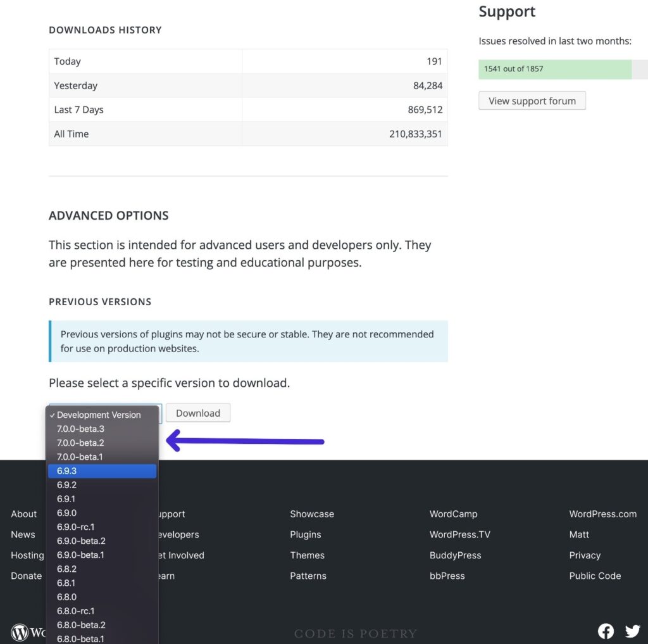Open the BuddyPress footer link
The width and height of the screenshot is (648, 644).
tap(455, 555)
